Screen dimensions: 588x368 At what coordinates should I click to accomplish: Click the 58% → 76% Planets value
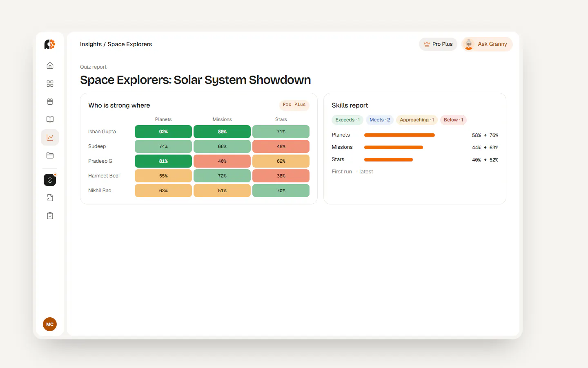tap(485, 135)
